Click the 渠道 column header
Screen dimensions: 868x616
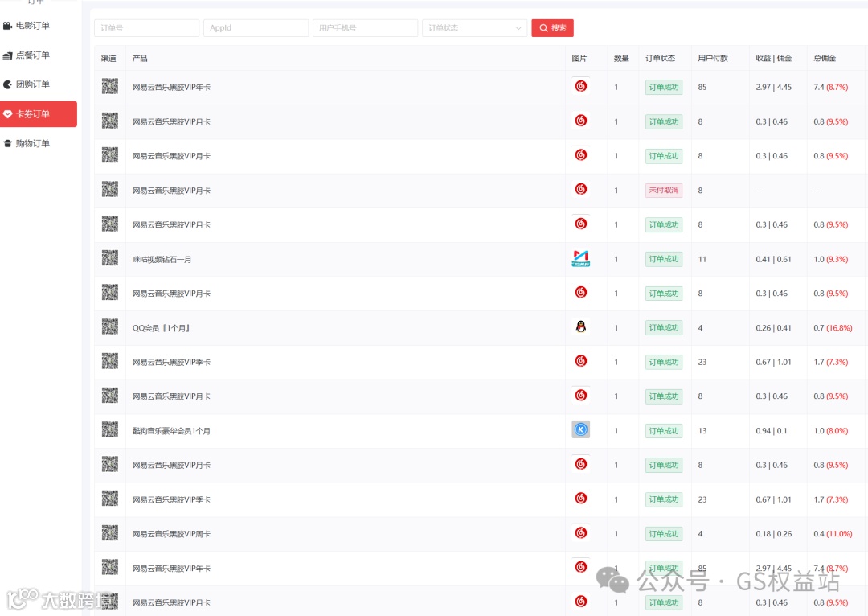click(x=108, y=58)
